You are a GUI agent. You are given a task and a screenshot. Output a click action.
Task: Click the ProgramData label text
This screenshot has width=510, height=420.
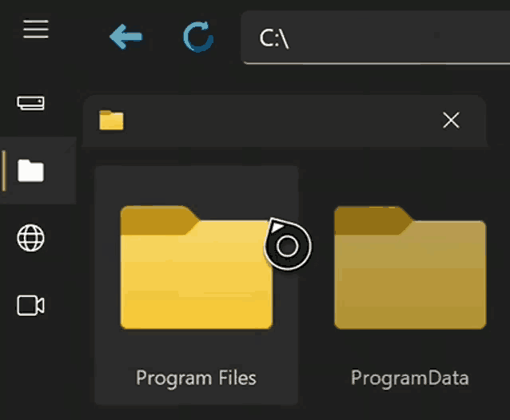coord(410,378)
